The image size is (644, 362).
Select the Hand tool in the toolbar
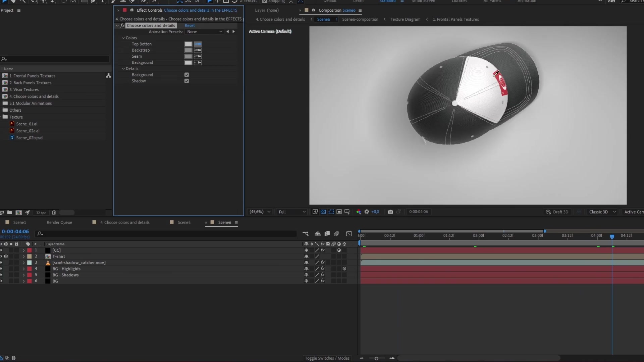tap(13, 1)
